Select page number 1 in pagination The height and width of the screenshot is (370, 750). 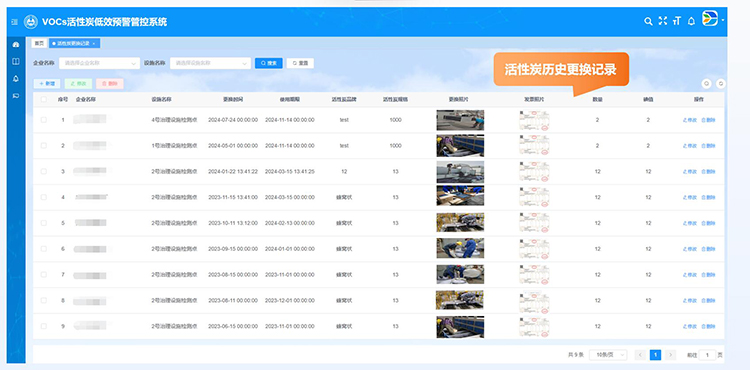(x=655, y=355)
